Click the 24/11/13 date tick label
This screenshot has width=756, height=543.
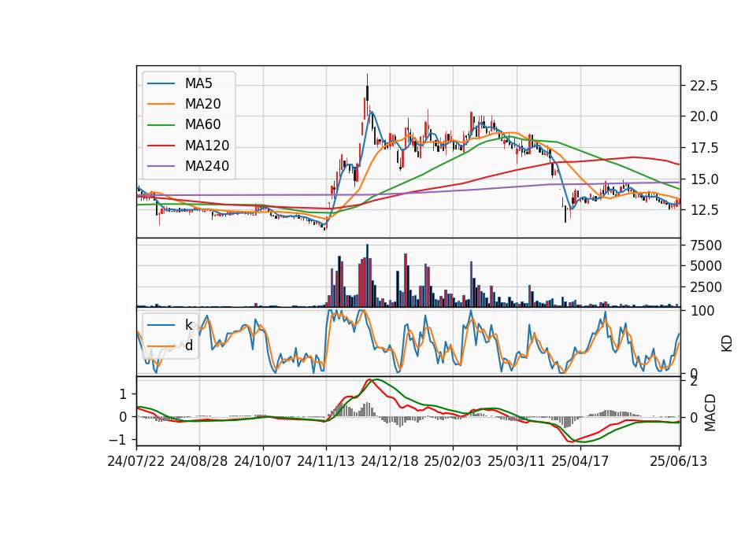(x=326, y=461)
